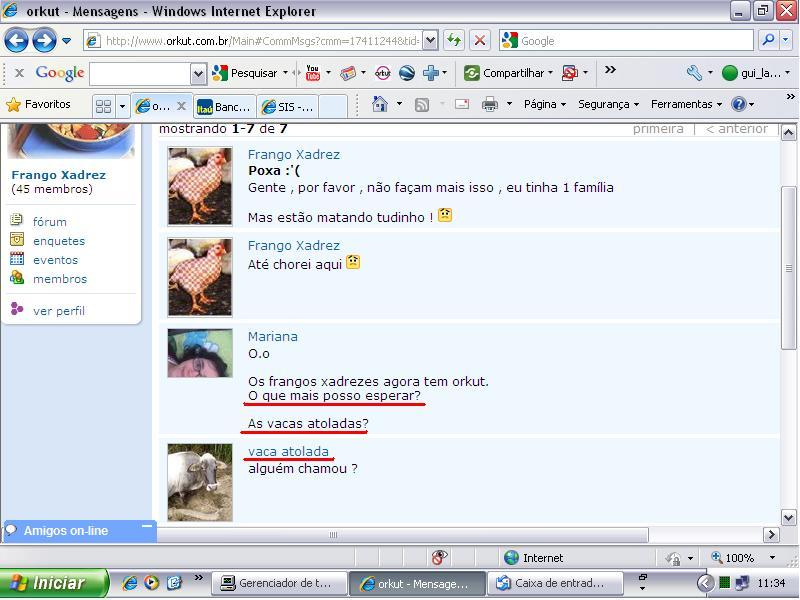Open the fórum link
Screen dimensions: 800x600
[49, 222]
